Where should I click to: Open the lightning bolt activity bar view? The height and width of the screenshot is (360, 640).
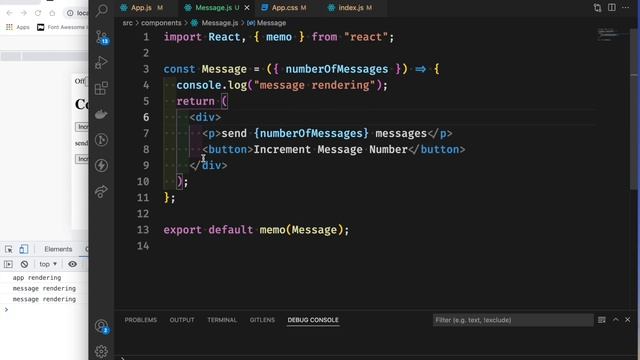click(x=101, y=165)
